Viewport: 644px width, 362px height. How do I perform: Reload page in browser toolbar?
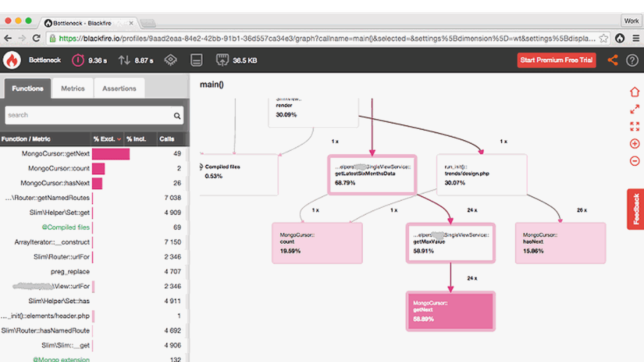(36, 38)
